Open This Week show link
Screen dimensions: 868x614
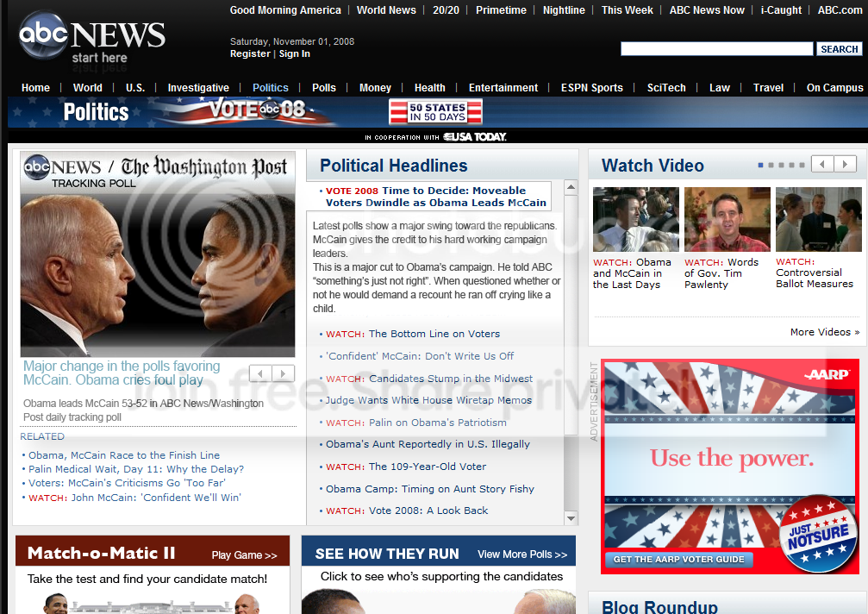(628, 10)
